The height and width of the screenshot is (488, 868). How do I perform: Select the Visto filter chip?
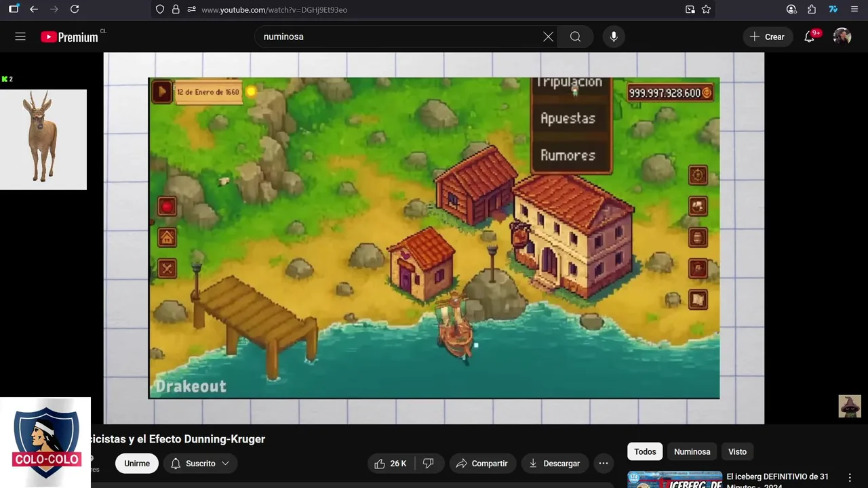737,451
